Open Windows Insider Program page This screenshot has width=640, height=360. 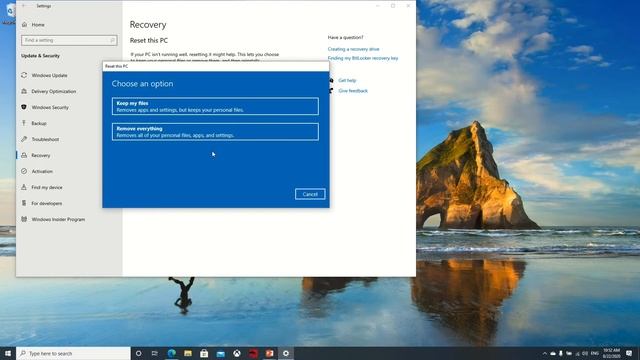pos(58,219)
